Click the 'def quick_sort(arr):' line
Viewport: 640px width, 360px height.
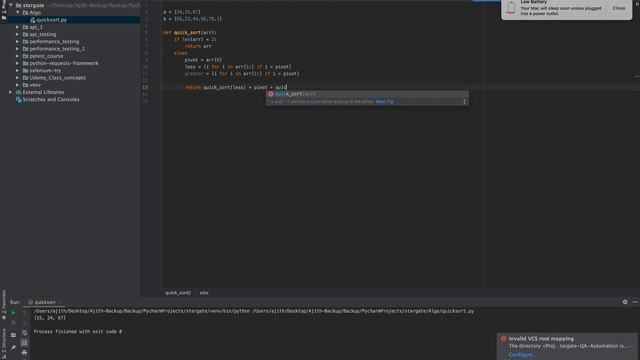point(190,32)
